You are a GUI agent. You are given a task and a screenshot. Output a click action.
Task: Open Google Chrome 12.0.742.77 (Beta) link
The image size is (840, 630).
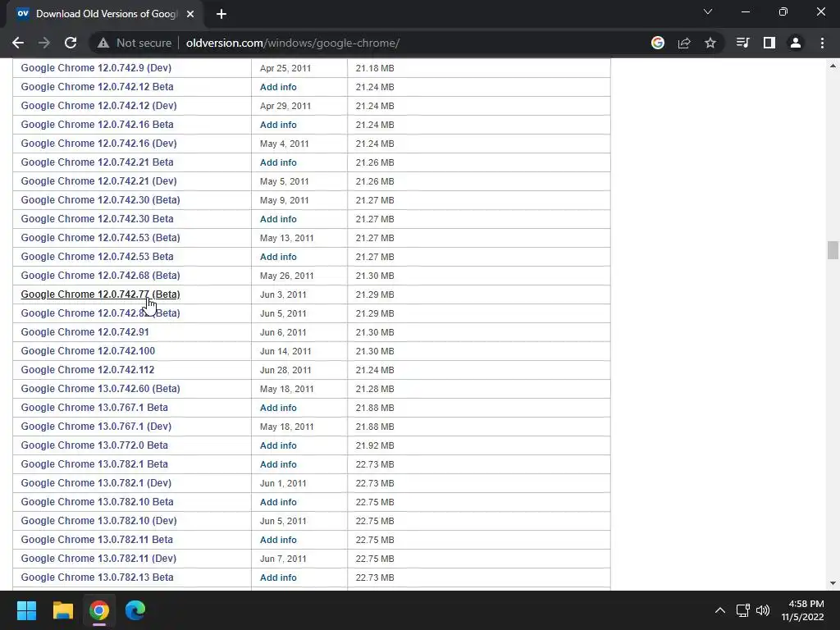[x=100, y=294]
